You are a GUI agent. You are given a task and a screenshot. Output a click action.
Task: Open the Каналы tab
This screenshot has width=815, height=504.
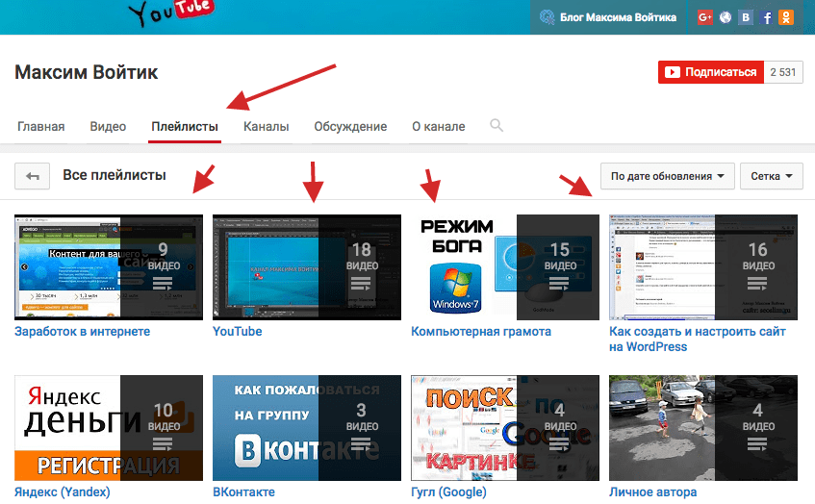pos(266,126)
